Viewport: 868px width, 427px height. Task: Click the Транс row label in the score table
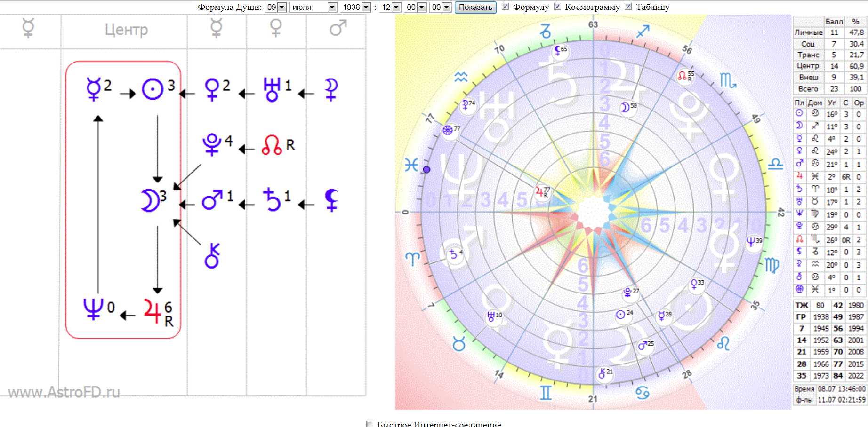click(808, 55)
